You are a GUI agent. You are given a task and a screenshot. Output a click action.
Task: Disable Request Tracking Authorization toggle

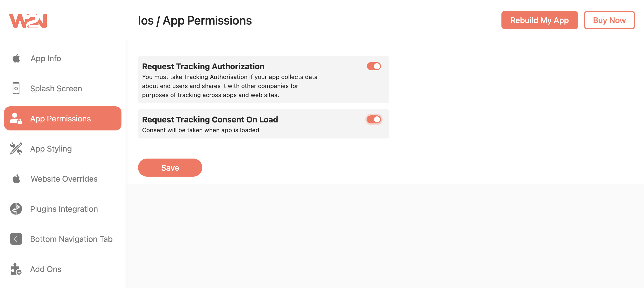pyautogui.click(x=374, y=66)
